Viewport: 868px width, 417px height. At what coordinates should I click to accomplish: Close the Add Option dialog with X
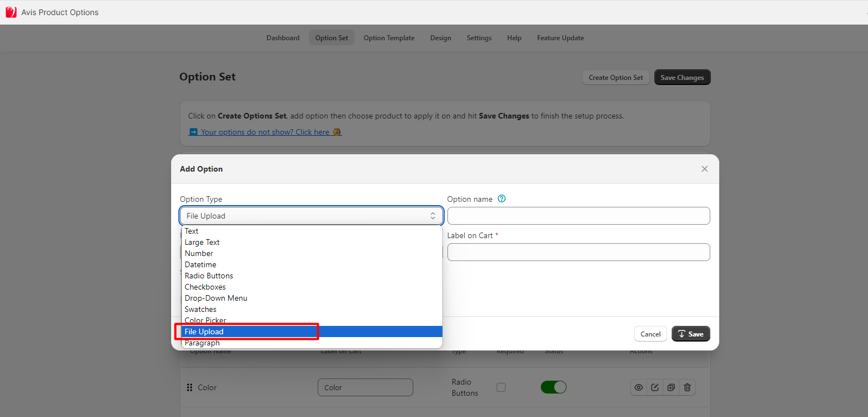704,169
